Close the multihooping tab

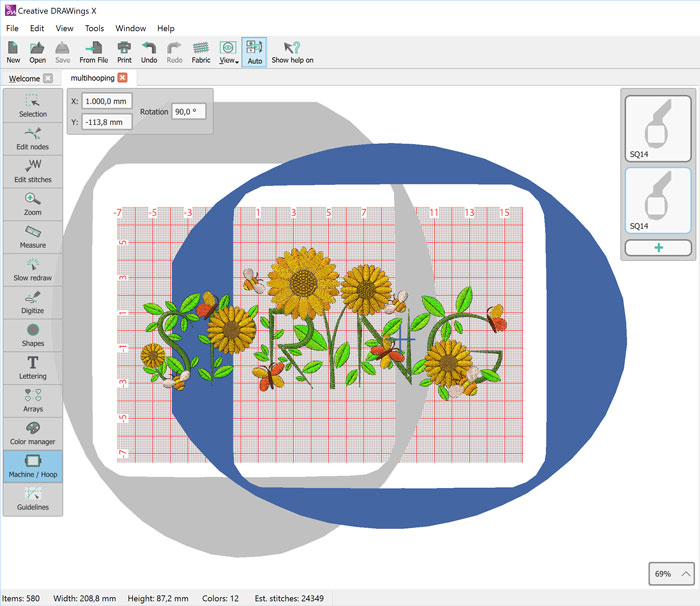click(x=122, y=78)
